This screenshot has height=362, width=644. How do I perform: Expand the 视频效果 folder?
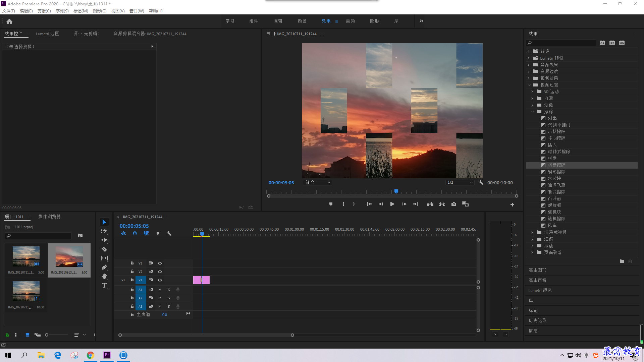point(529,78)
